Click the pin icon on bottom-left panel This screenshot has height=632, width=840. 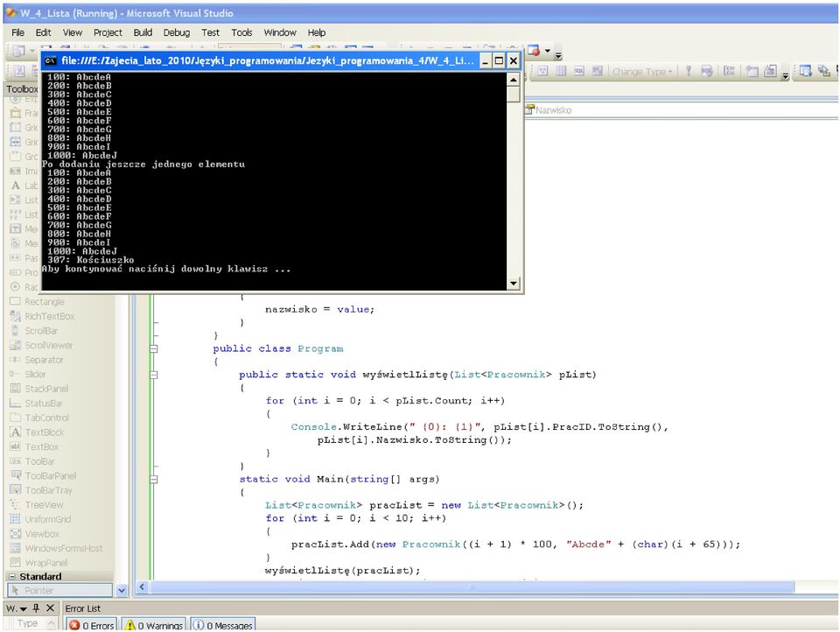pyautogui.click(x=36, y=607)
